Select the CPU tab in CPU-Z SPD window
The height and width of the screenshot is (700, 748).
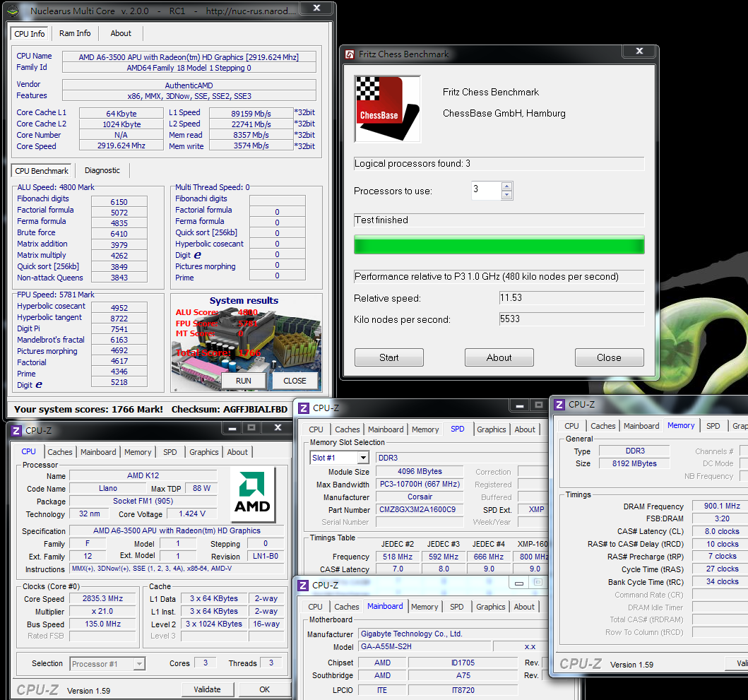coord(316,429)
